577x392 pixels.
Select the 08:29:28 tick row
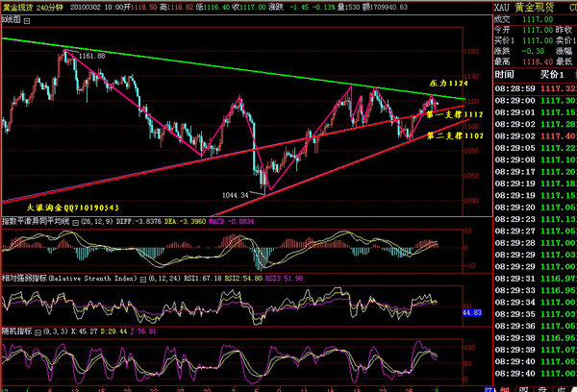point(536,243)
